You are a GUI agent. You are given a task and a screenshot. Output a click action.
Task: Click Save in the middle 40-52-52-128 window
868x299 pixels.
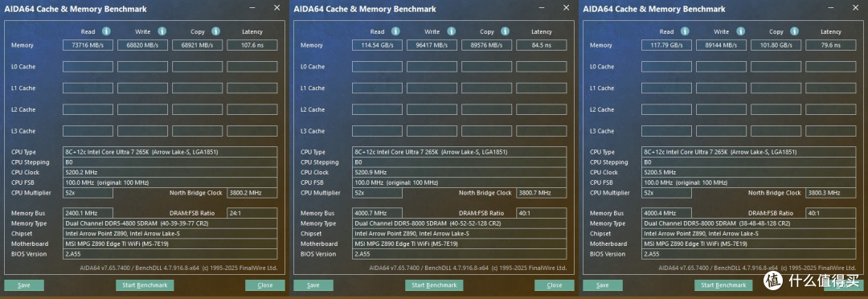[x=313, y=285]
